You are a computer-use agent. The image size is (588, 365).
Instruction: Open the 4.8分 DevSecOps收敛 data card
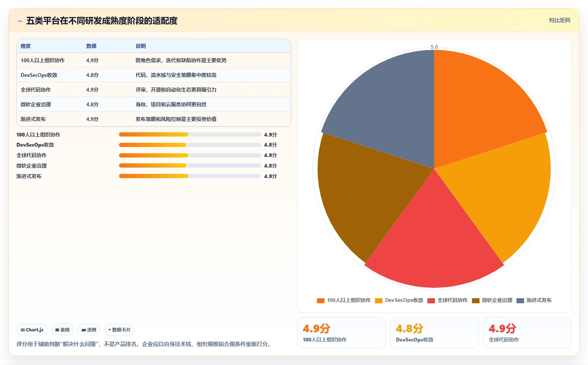pyautogui.click(x=434, y=333)
